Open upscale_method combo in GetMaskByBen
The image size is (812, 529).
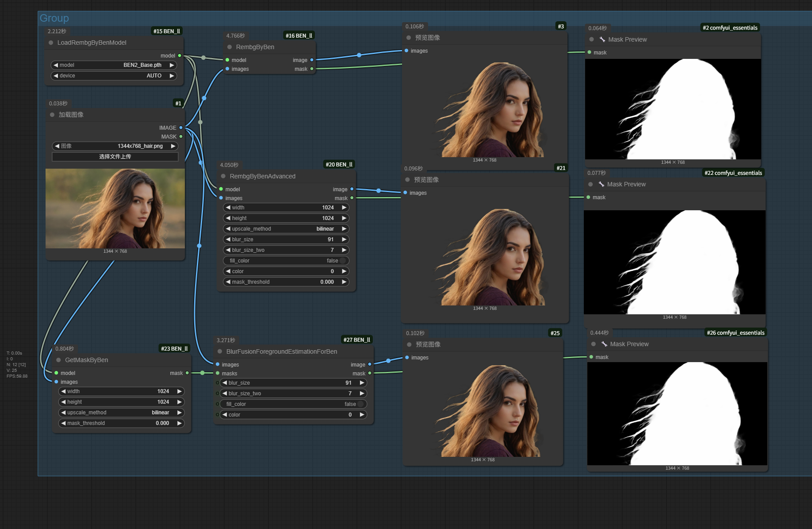[122, 413]
